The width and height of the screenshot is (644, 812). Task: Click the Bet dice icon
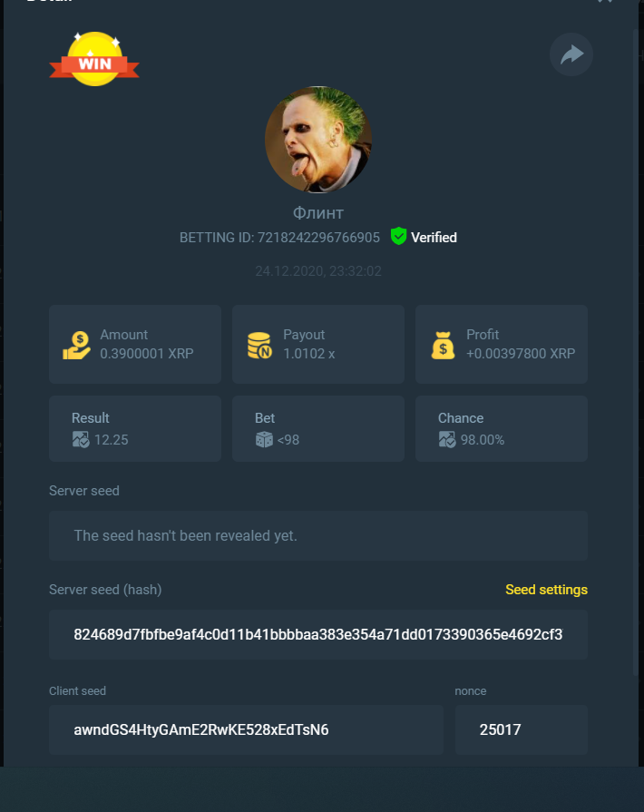[264, 440]
